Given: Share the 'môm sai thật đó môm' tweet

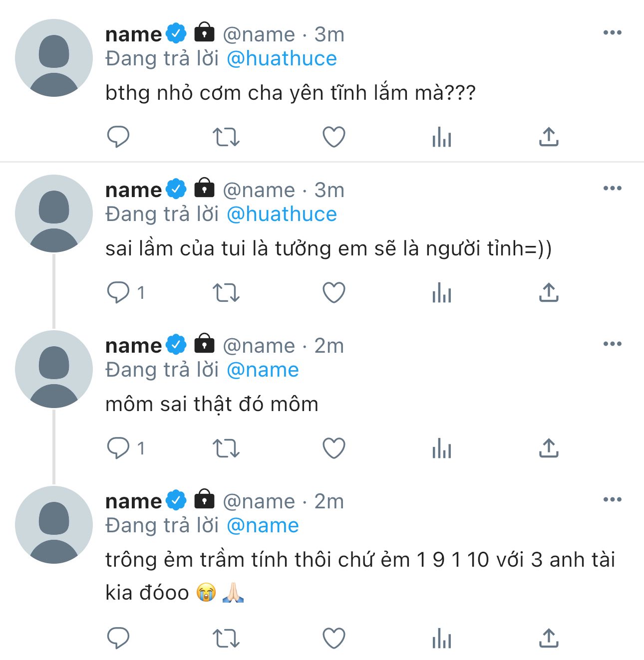Looking at the screenshot, I should click(x=549, y=447).
